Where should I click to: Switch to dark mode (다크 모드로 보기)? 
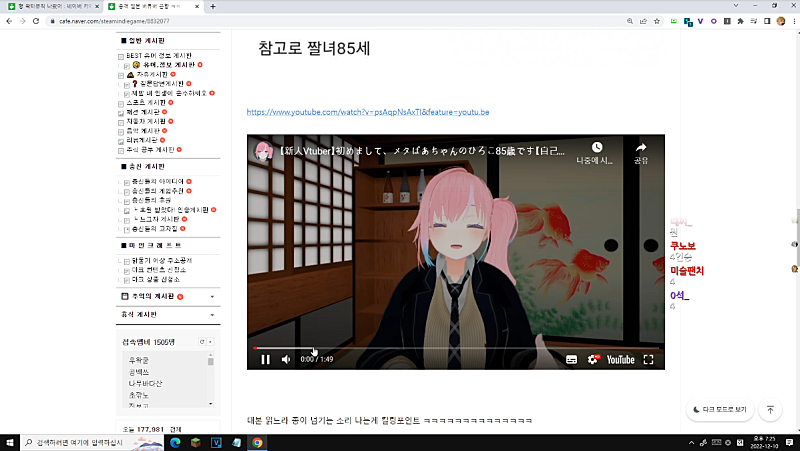[x=719, y=409]
